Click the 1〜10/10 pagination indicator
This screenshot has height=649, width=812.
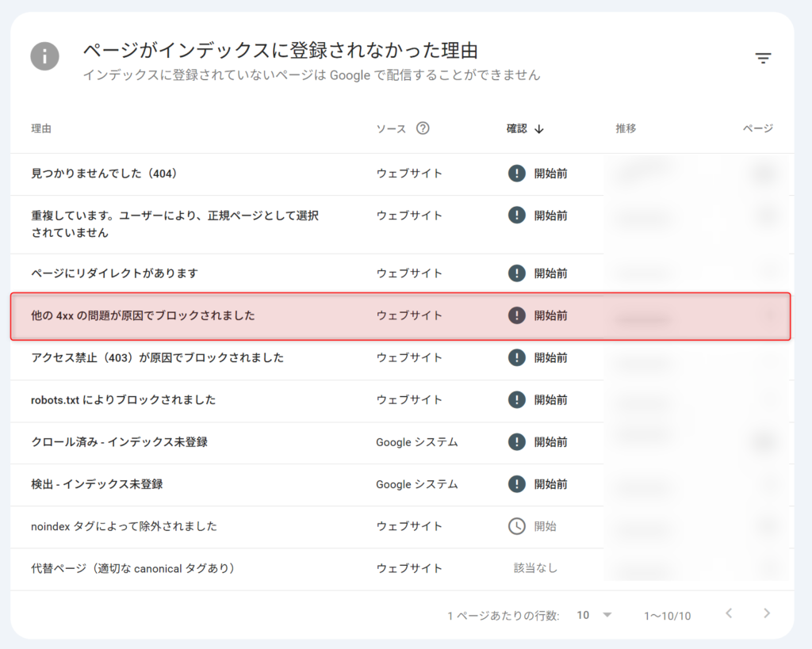(666, 615)
